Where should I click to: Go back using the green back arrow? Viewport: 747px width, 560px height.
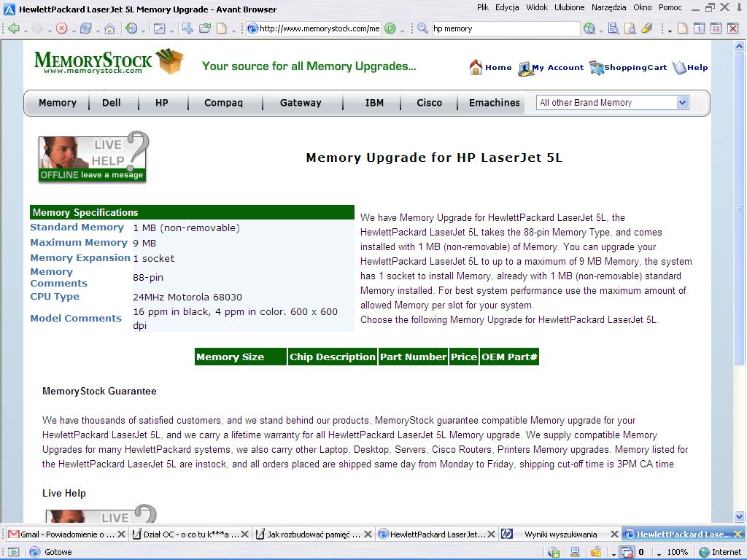tap(14, 28)
